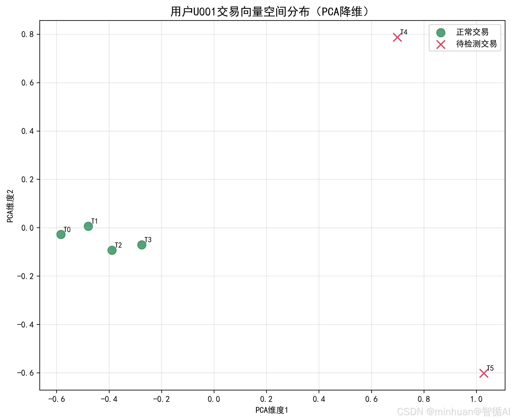Click the PCA维度1 x-axis label
Image resolution: width=511 pixels, height=420 pixels.
[272, 410]
